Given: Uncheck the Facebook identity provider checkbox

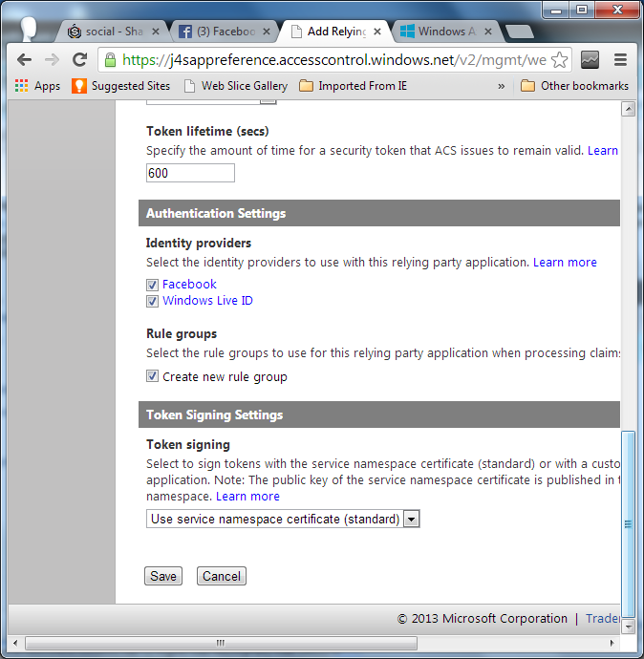Looking at the screenshot, I should tap(152, 285).
